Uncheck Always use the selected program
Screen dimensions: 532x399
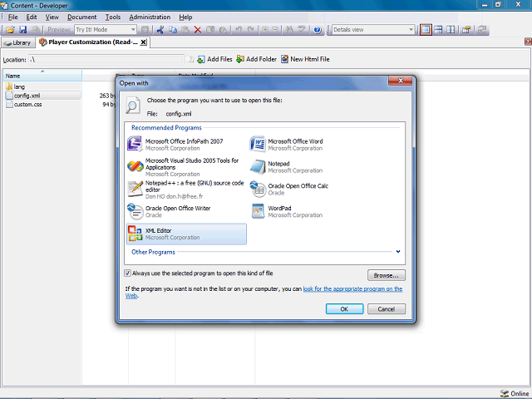point(127,273)
